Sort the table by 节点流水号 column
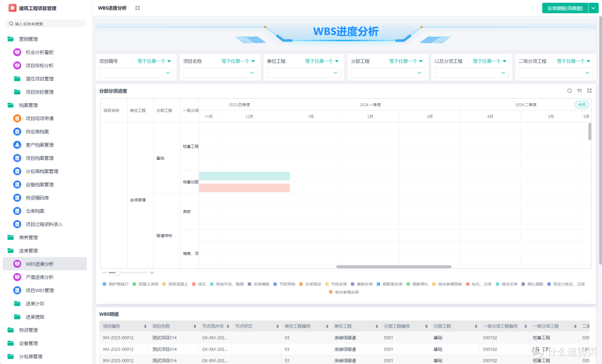 (228, 326)
